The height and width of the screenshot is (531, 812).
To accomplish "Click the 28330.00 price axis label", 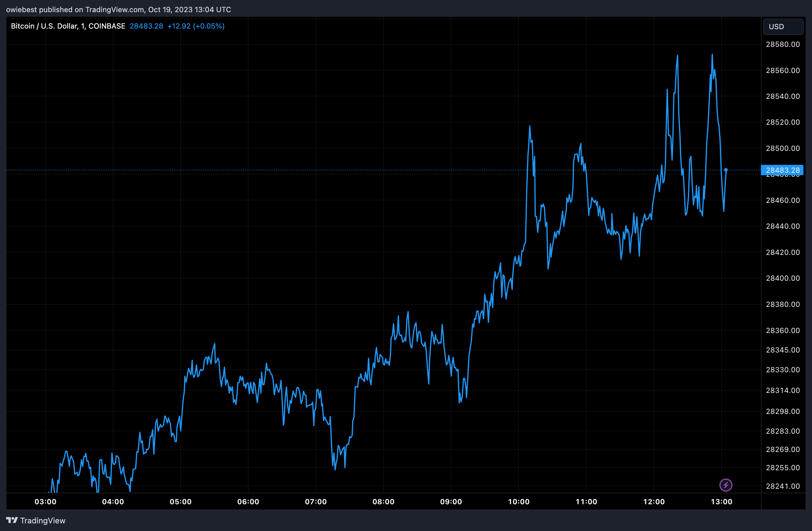I will 783,370.
